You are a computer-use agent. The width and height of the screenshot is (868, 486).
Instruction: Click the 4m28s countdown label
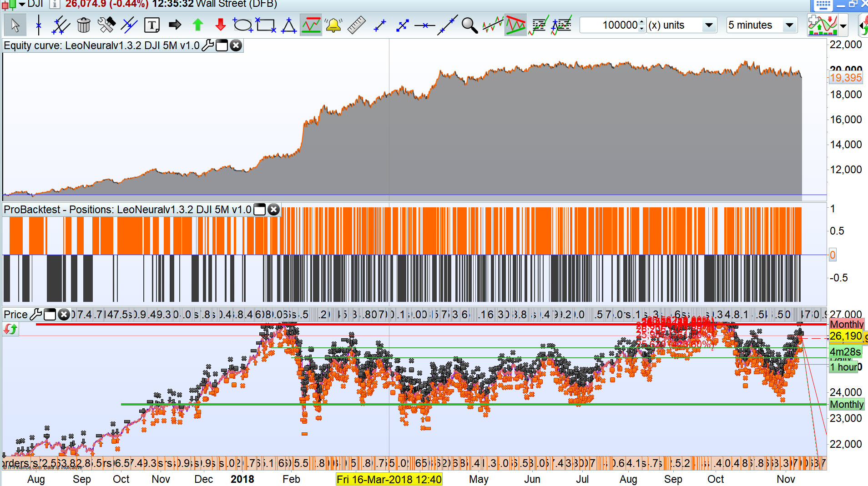click(845, 352)
